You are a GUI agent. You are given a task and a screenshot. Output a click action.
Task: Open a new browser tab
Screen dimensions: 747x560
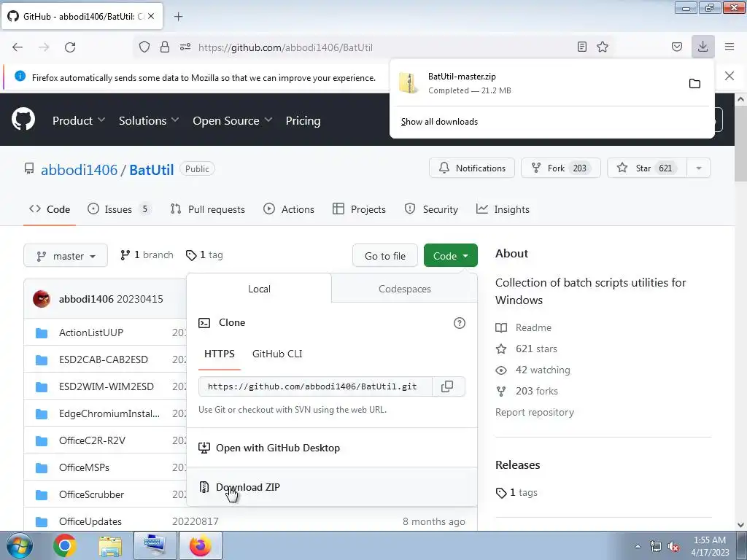pos(178,17)
